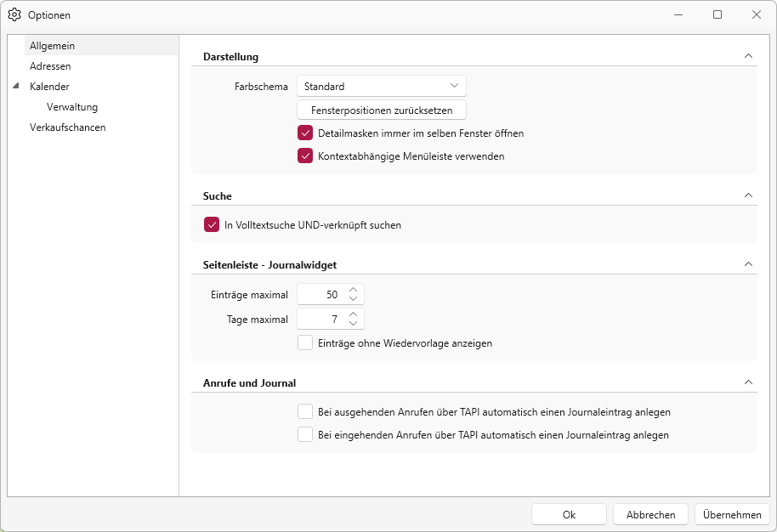
Task: Increase Tage maximal with up arrow
Action: [353, 314]
